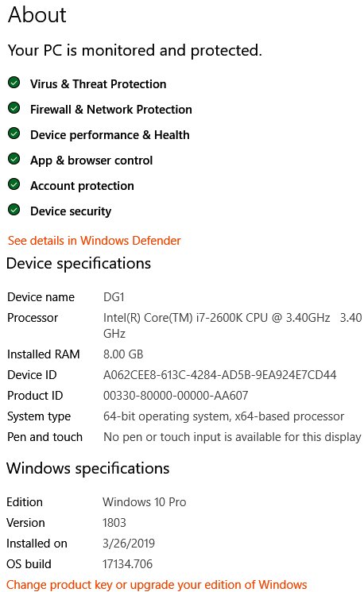Select the App & browser control label
Image resolution: width=364 pixels, height=592 pixels.
91,161
